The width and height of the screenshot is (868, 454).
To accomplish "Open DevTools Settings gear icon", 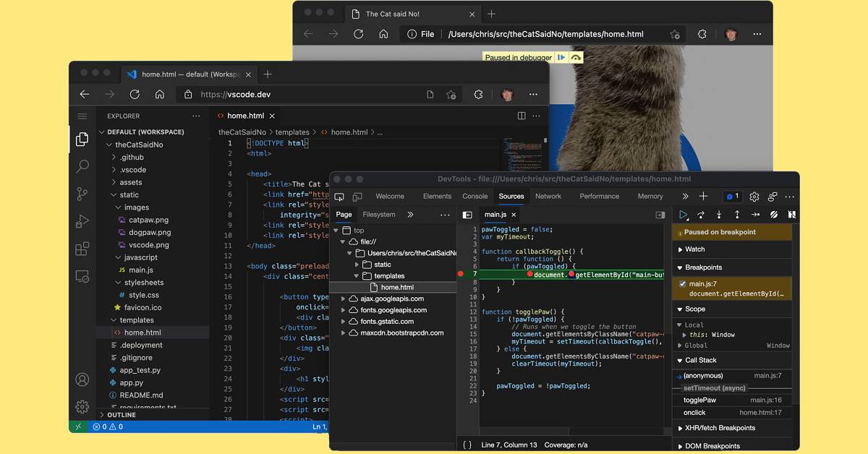I will pyautogui.click(x=754, y=197).
